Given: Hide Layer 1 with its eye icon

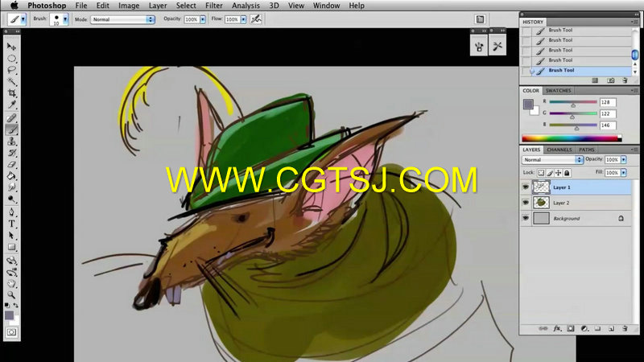Looking at the screenshot, I should [x=526, y=187].
